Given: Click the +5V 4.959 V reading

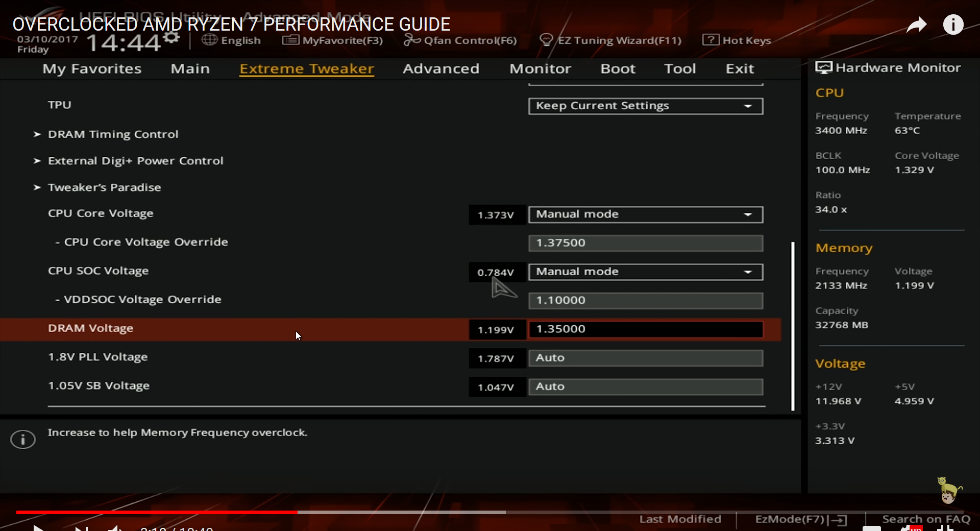Looking at the screenshot, I should pyautogui.click(x=914, y=401).
